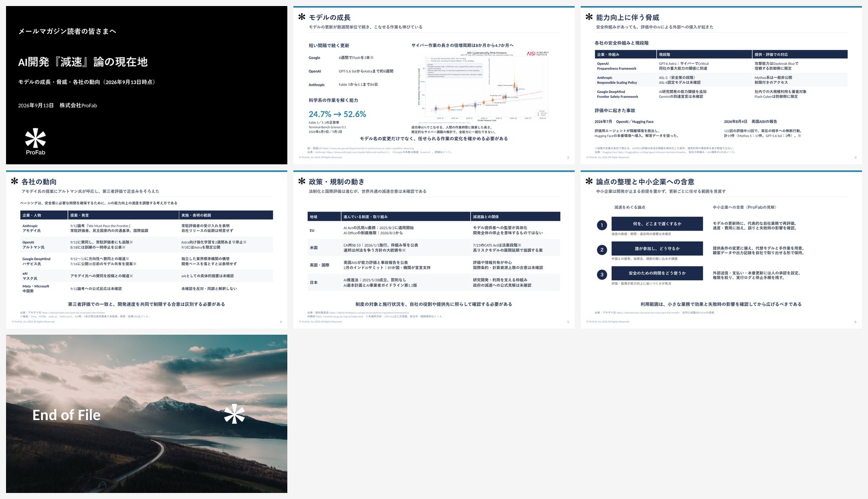Click the 安全のための時間をどう使うか box
This screenshot has height=499, width=868.
(x=657, y=273)
